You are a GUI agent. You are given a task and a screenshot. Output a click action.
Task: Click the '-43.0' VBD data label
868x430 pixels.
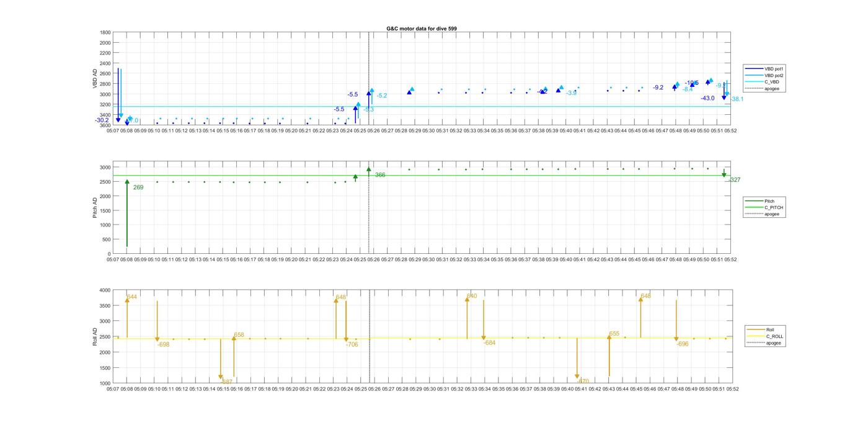coord(707,98)
